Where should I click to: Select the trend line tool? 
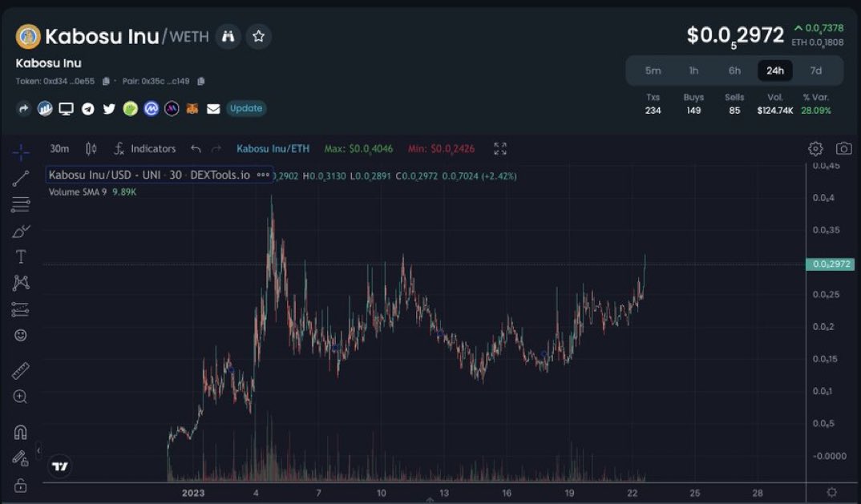pyautogui.click(x=20, y=179)
